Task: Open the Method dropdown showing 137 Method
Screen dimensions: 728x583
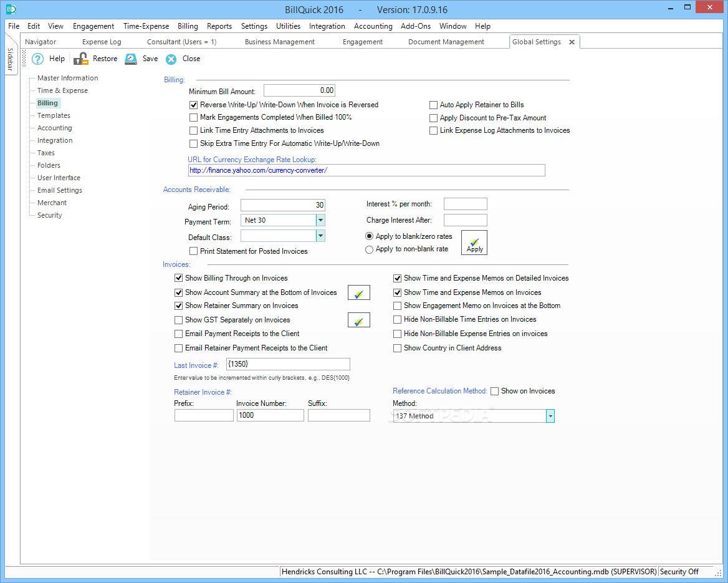Action: (550, 416)
